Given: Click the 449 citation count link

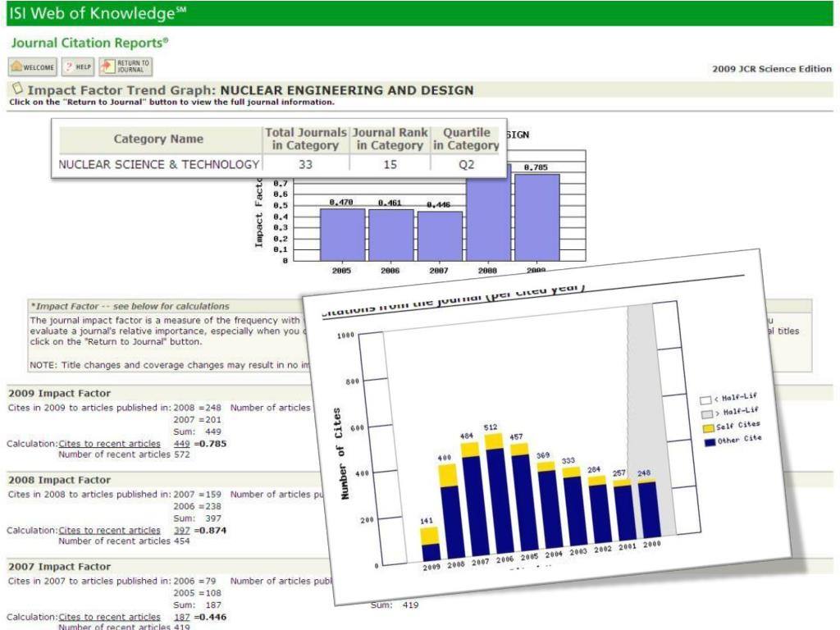Looking at the screenshot, I should click(x=182, y=444).
